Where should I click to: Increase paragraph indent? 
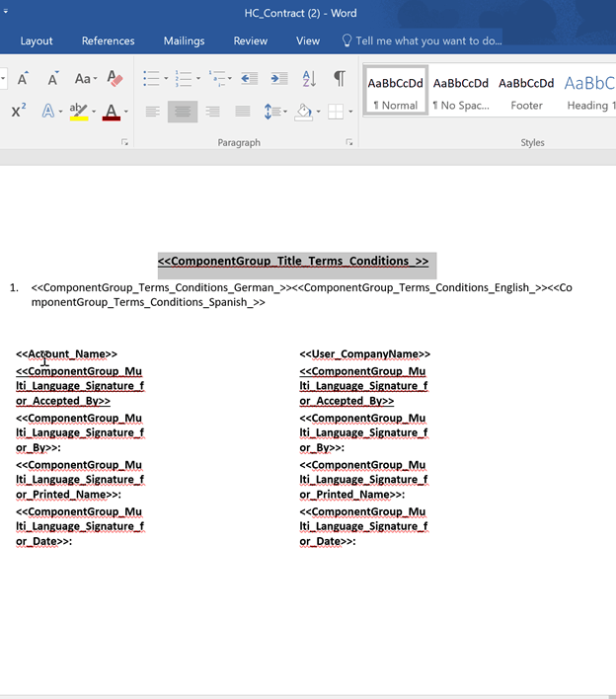279,78
